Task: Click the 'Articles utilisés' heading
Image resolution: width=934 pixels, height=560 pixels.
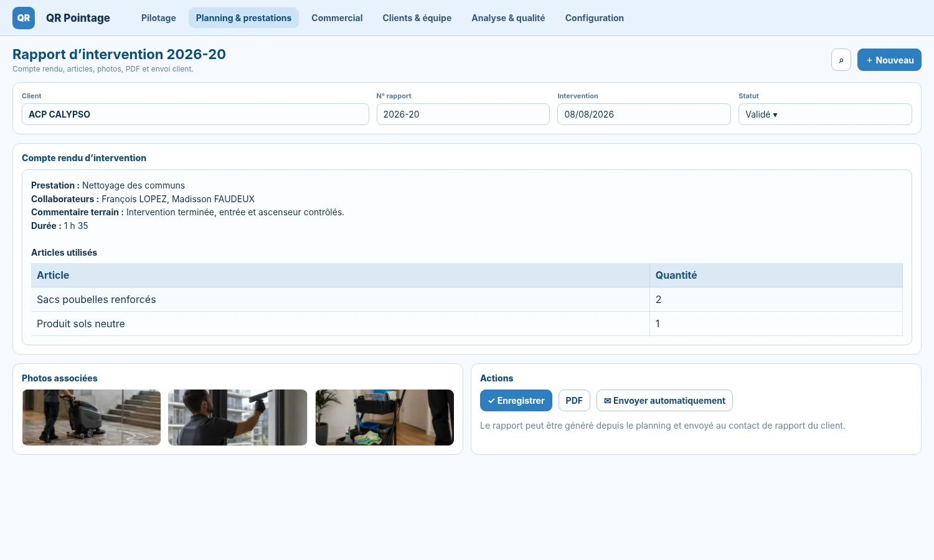Action: [x=64, y=253]
